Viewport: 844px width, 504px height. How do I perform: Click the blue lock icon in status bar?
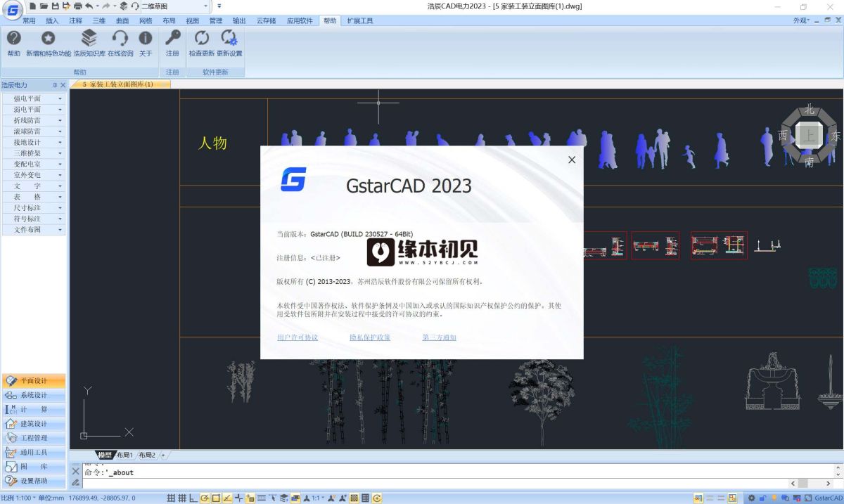[762, 498]
